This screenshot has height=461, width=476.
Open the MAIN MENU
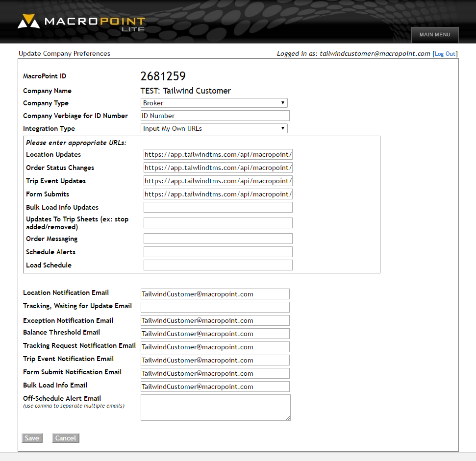[434, 34]
